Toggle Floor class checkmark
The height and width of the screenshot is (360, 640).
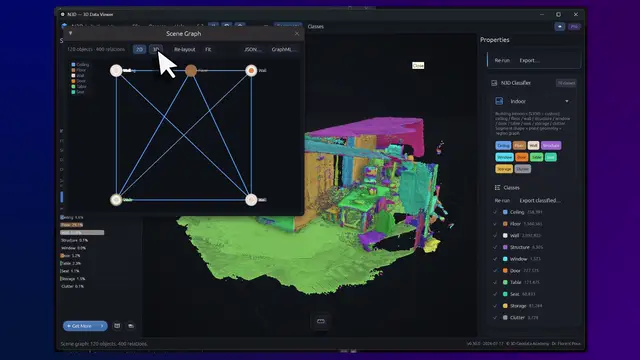[495, 224]
